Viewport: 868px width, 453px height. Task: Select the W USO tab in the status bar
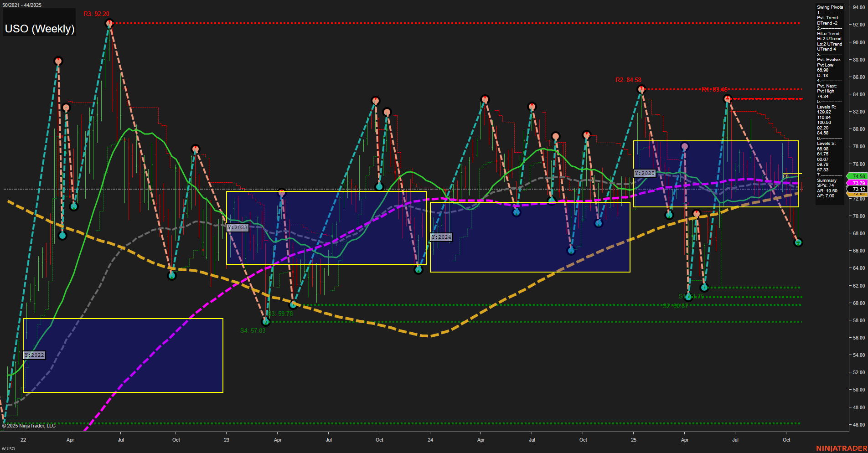(x=8, y=449)
